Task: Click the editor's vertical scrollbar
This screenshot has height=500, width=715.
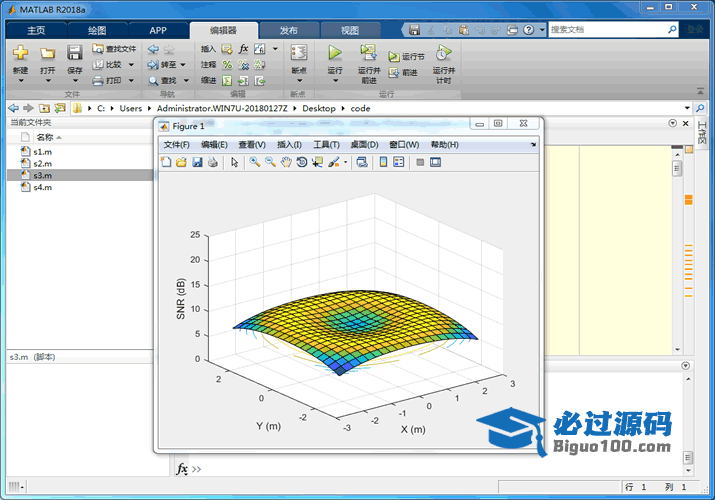Action: pos(677,250)
